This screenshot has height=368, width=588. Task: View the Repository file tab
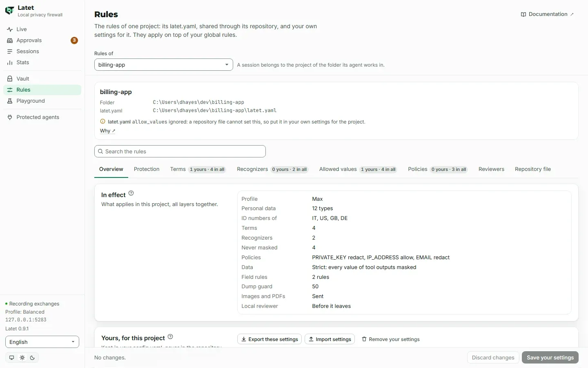coord(533,169)
